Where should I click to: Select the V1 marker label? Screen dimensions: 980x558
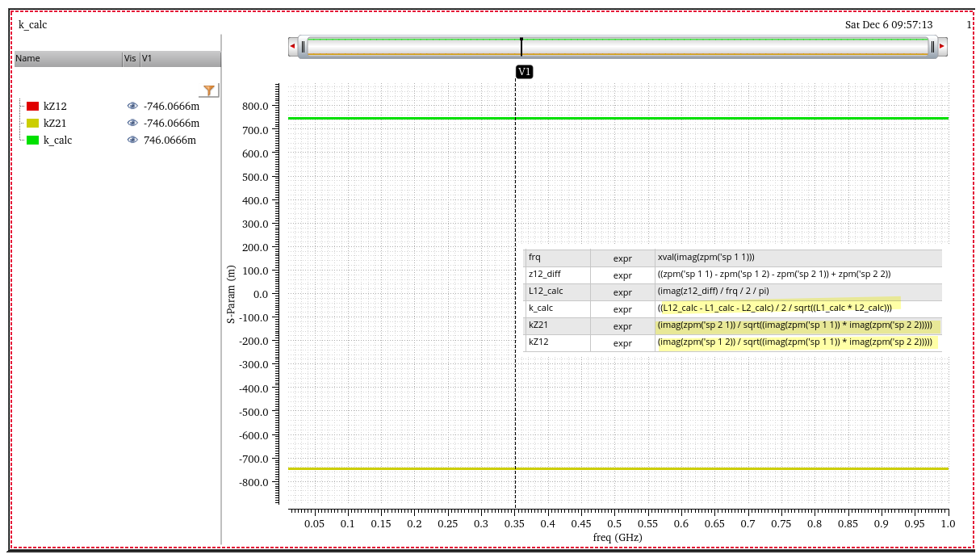click(524, 72)
